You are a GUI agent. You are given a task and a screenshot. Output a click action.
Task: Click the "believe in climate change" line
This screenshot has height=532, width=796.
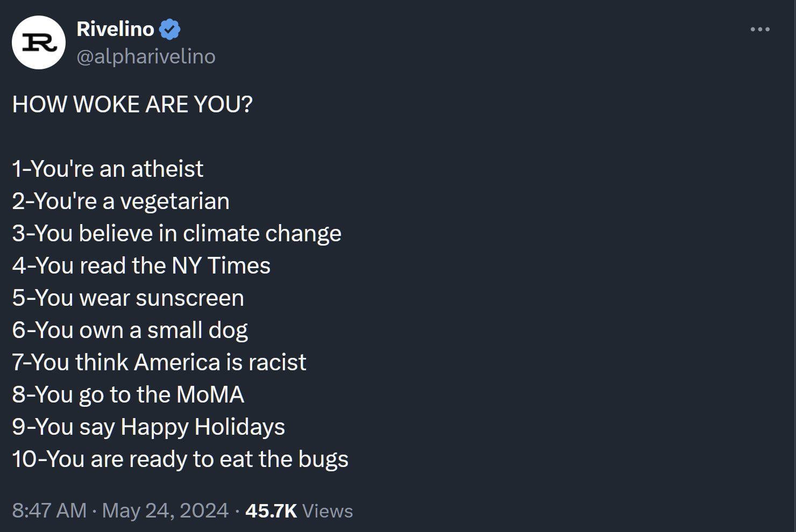(x=176, y=233)
